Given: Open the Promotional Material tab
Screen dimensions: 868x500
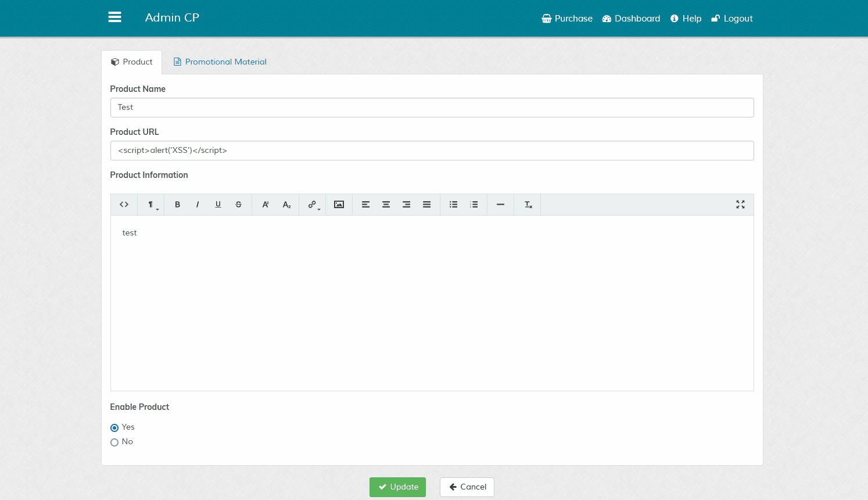Looking at the screenshot, I should point(220,62).
